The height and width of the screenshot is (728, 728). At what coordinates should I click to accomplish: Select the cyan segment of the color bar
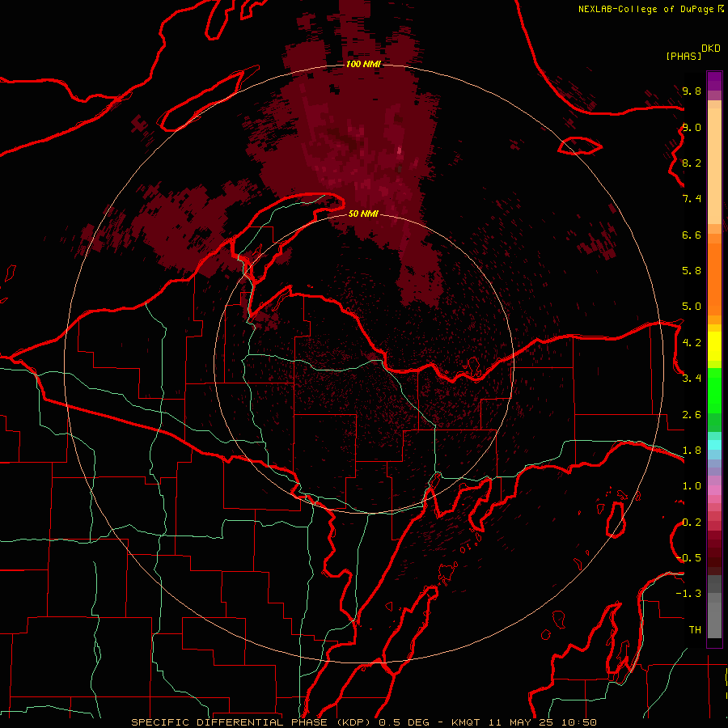[x=714, y=445]
